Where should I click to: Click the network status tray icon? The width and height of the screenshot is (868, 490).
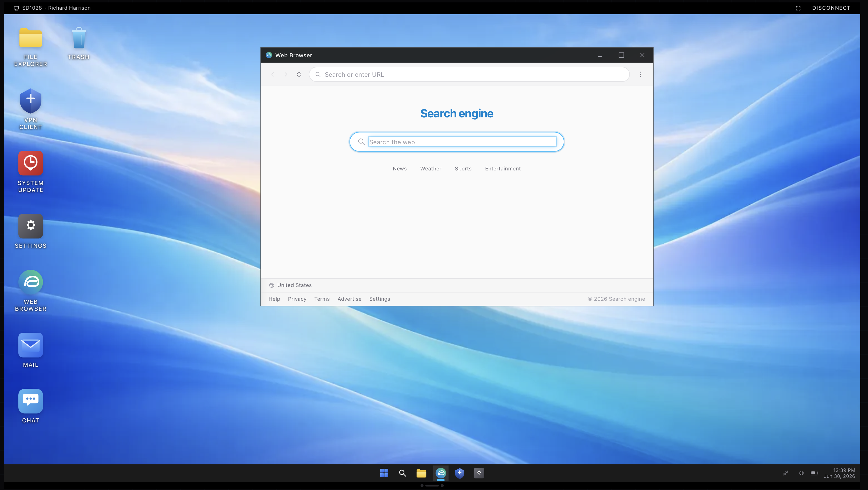pyautogui.click(x=785, y=473)
